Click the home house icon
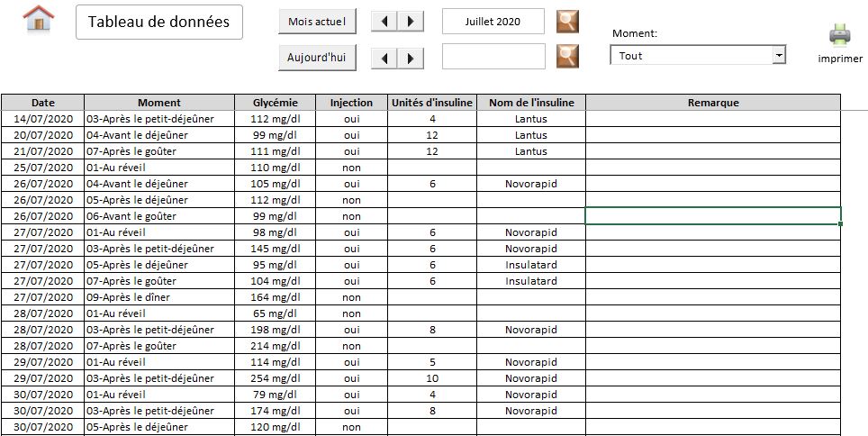 coord(38,19)
